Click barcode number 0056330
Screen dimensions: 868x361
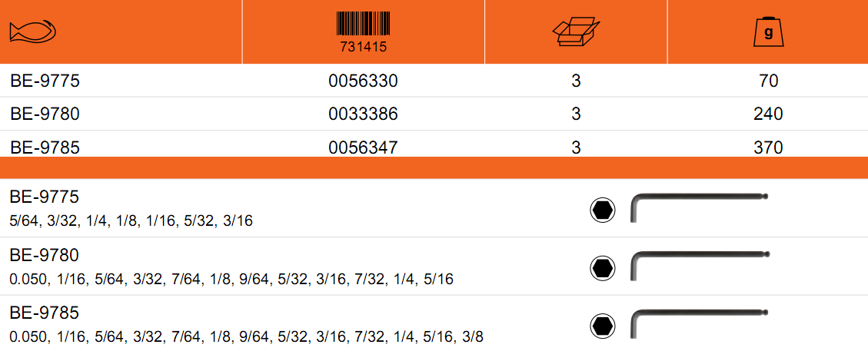pos(363,81)
